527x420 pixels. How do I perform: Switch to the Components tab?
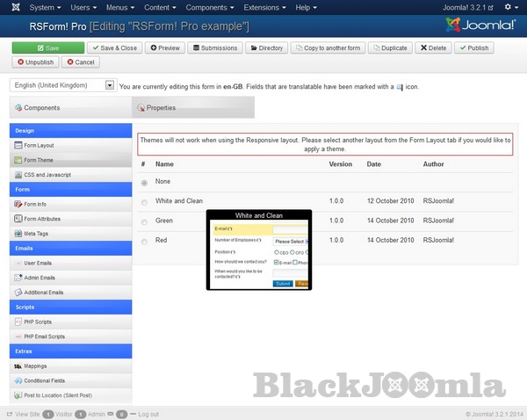(x=41, y=108)
